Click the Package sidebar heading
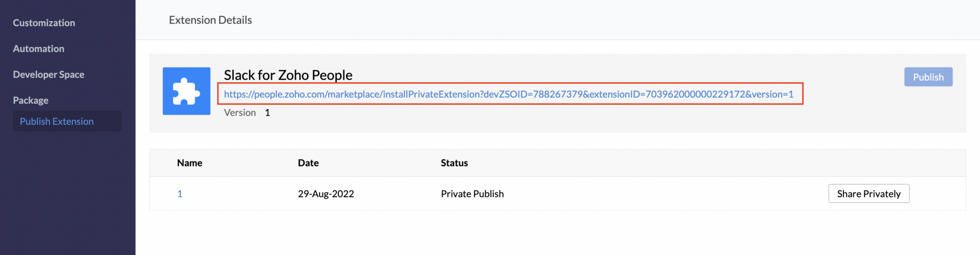This screenshot has width=980, height=255. coord(30,100)
